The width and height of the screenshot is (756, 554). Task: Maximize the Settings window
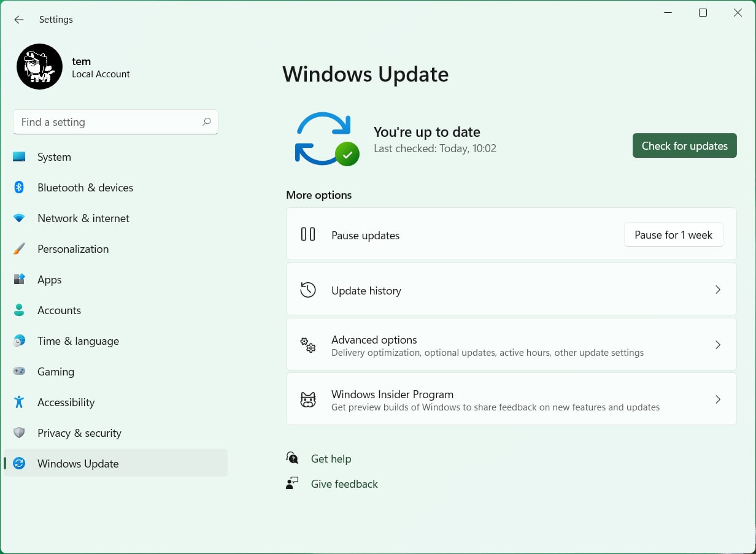click(x=703, y=13)
